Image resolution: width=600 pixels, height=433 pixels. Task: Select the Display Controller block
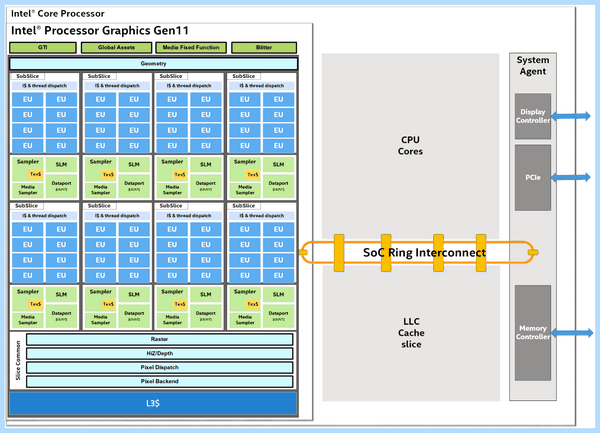[x=533, y=116]
